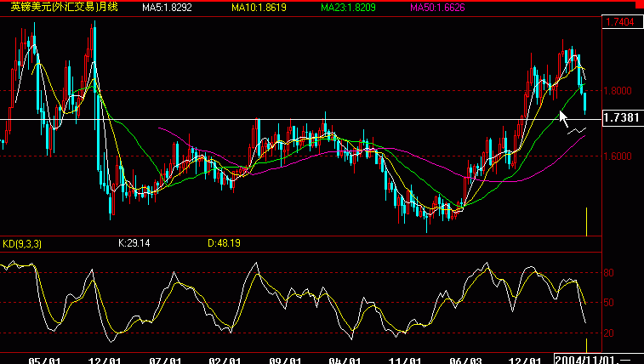Click the 06/03 date axis label

(x=465, y=361)
